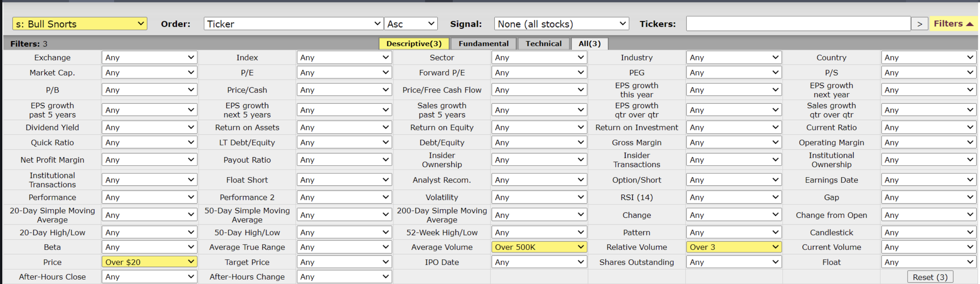Change the Average Volume Over 500K dropdown
The image size is (980, 284).
539,247
